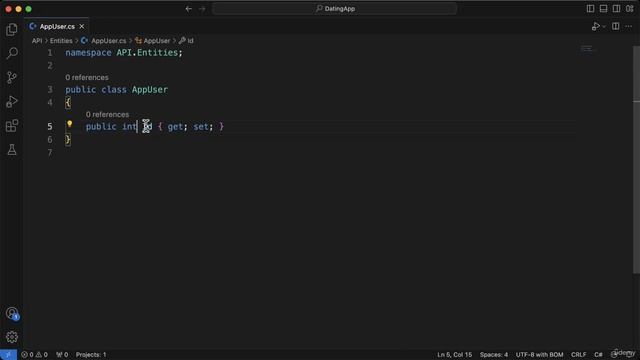Click Ln 5, Col 15 cursor position

pyautogui.click(x=454, y=355)
